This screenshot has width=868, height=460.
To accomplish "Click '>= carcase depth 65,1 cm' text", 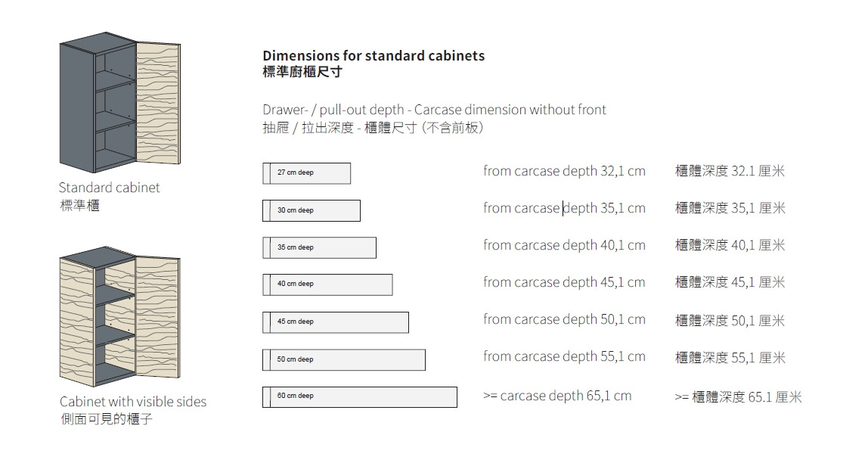I will tap(557, 396).
